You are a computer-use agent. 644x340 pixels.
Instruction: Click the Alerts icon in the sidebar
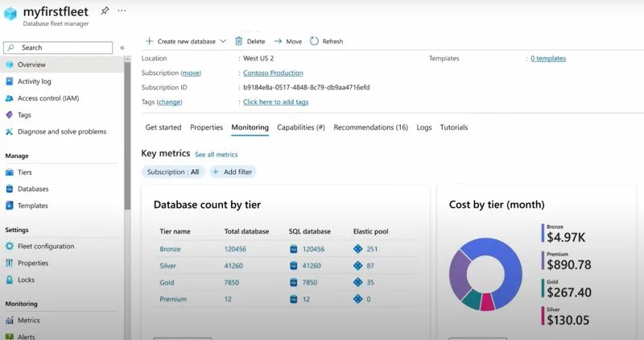pyautogui.click(x=10, y=337)
